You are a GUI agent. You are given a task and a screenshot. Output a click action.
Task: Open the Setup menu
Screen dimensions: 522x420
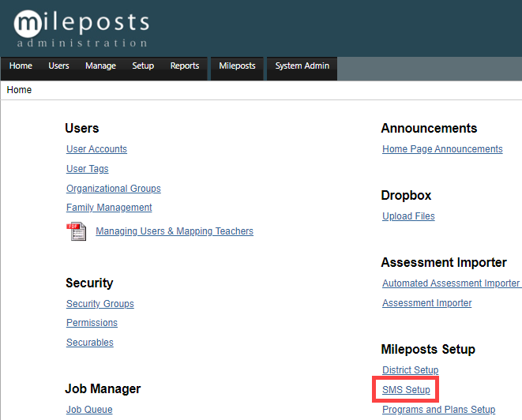tap(143, 66)
